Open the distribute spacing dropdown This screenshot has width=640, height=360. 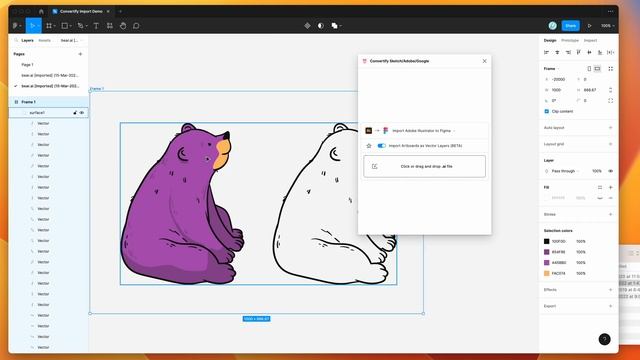(x=611, y=52)
